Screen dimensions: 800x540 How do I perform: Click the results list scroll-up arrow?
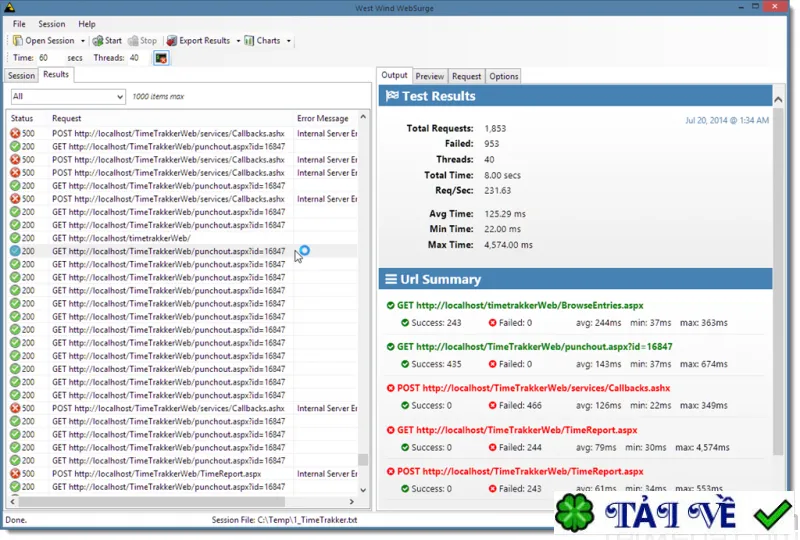click(x=363, y=117)
